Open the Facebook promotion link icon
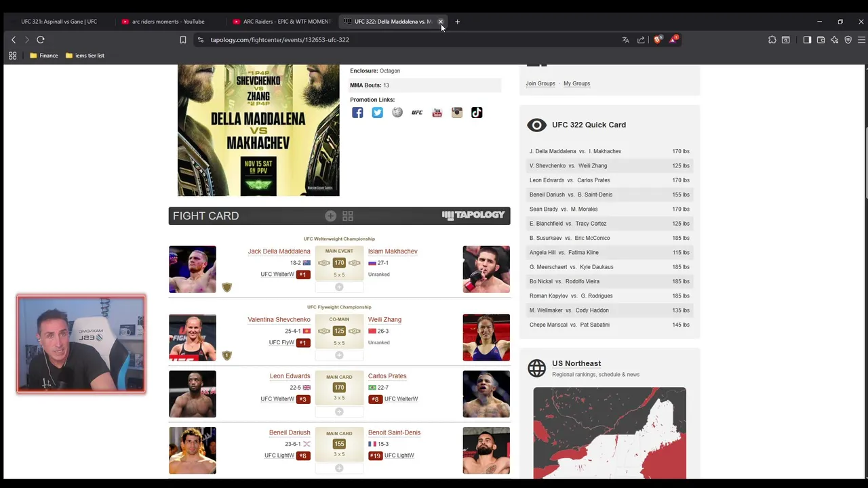Screen dimensions: 868x488 pyautogui.click(x=357, y=113)
